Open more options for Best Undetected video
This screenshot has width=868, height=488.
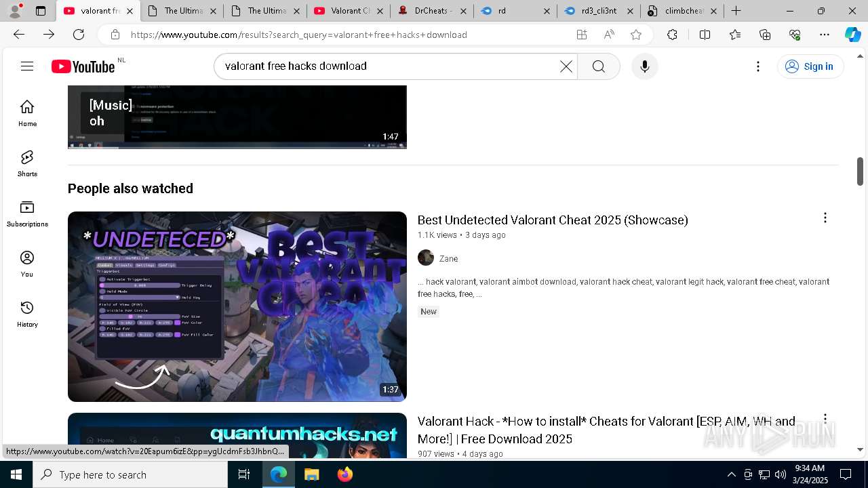[x=825, y=218]
